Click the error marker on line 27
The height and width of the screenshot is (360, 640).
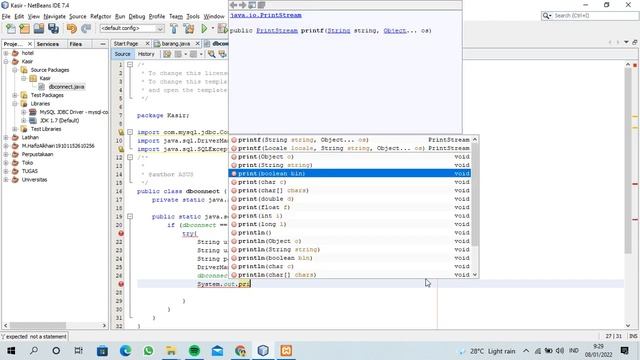click(x=121, y=284)
